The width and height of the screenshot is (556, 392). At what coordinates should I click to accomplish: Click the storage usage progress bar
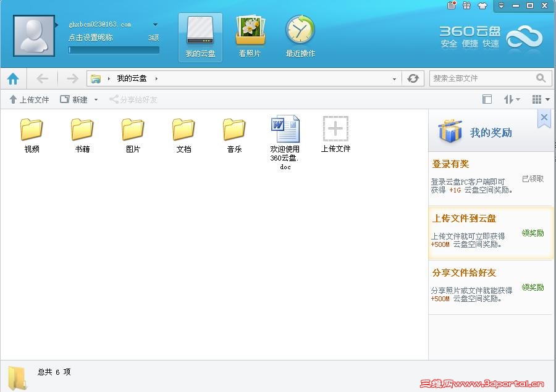pos(114,50)
